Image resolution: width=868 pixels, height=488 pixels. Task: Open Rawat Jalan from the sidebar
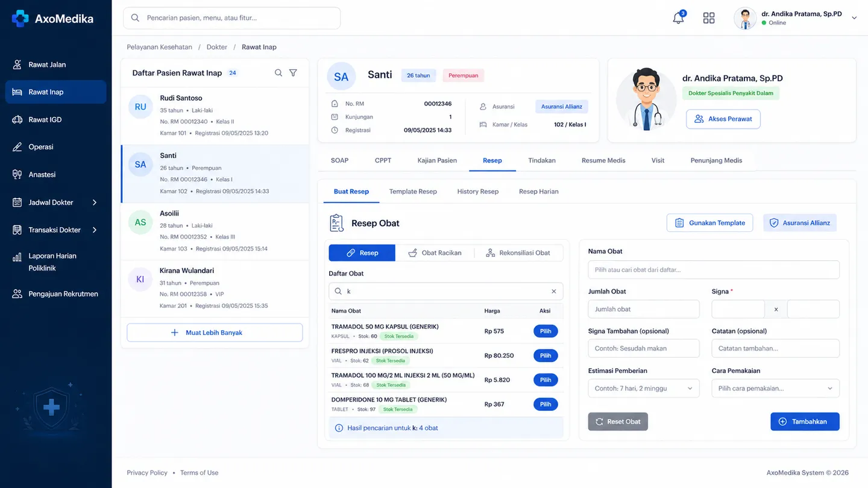click(x=55, y=64)
